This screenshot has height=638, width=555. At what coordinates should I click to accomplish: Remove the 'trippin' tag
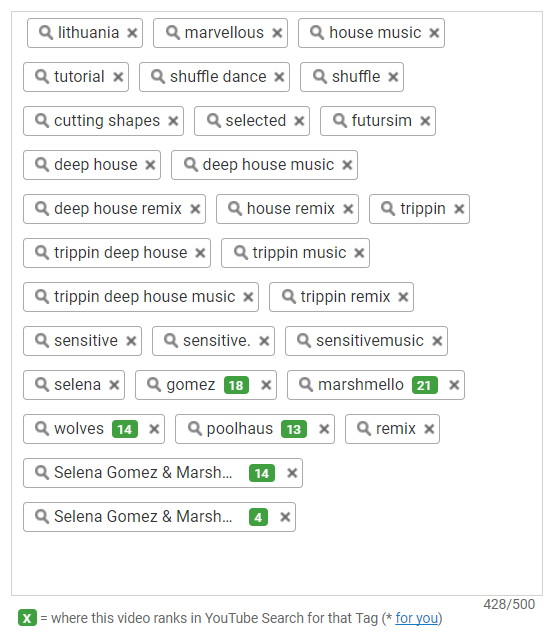(459, 209)
